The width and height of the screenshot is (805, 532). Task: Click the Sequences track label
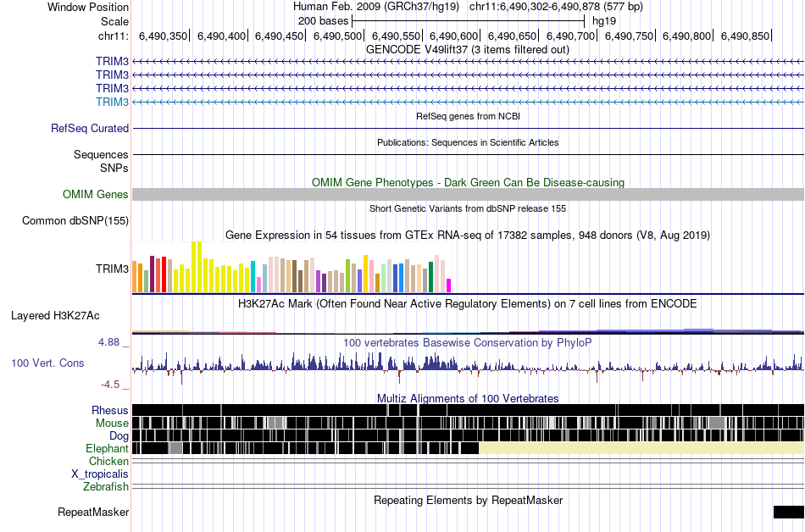(101, 154)
